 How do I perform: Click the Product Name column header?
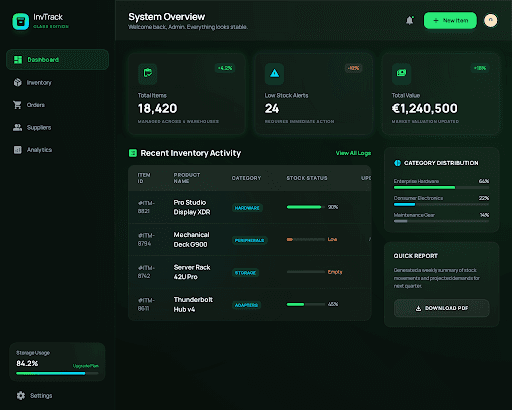tap(187, 178)
